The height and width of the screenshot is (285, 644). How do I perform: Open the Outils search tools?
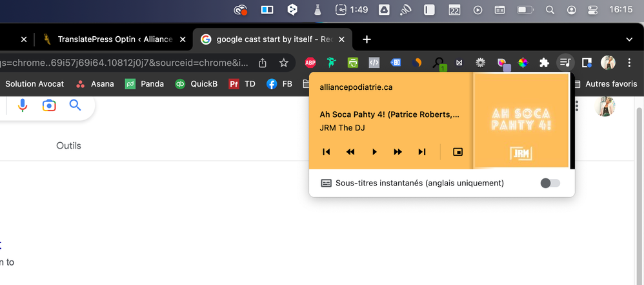(68, 145)
